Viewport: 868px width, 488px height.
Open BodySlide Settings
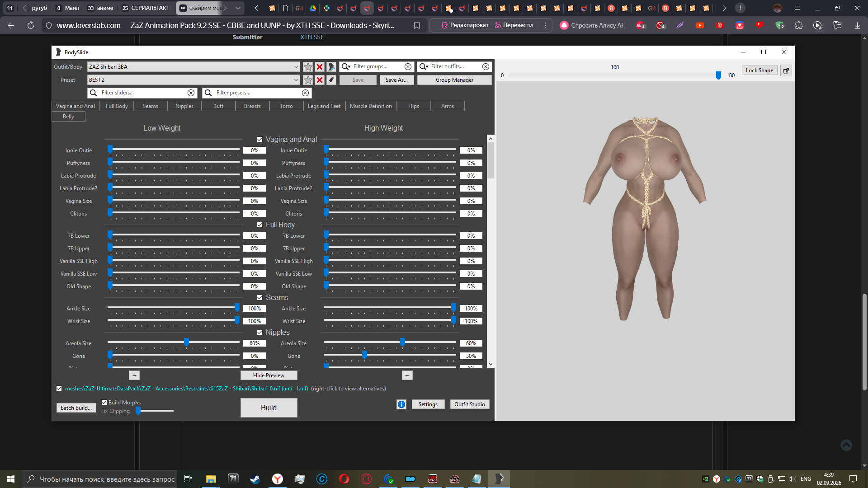(x=428, y=404)
